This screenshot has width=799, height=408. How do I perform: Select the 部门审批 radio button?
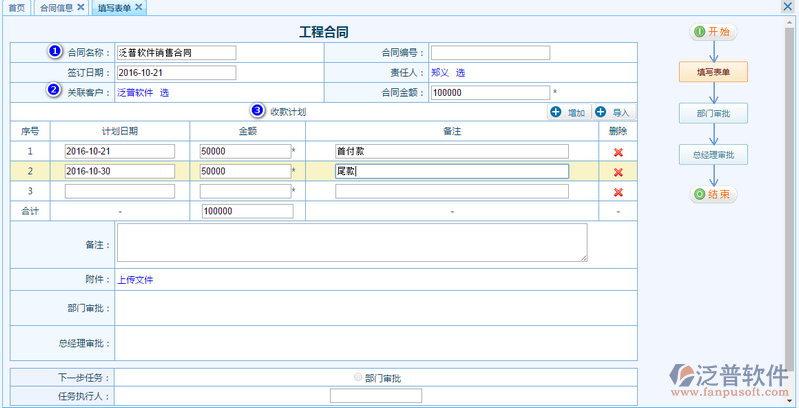point(358,377)
